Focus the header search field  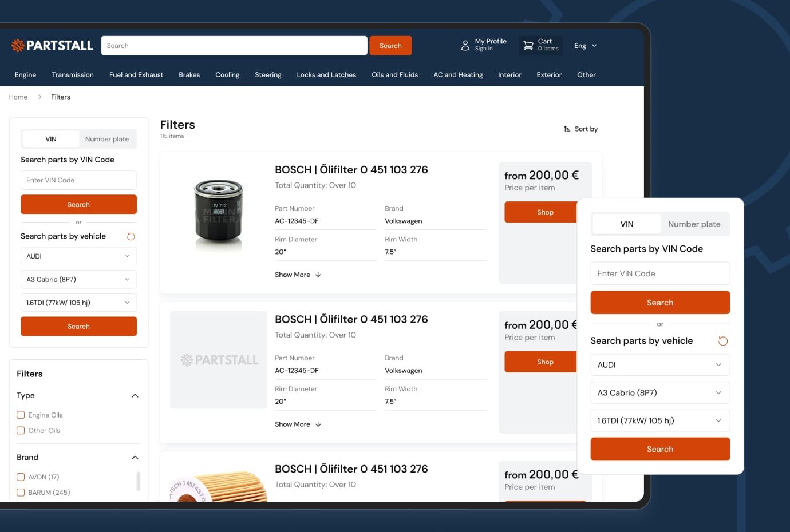tap(234, 46)
